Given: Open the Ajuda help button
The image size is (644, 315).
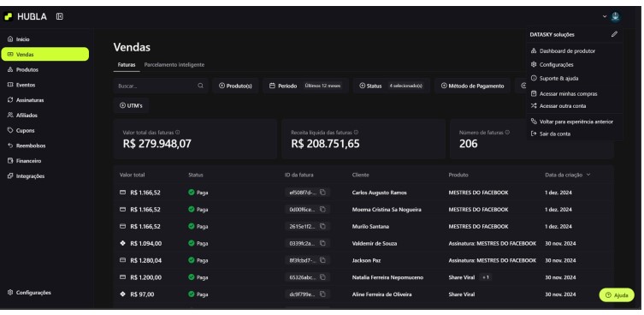Looking at the screenshot, I should (617, 295).
